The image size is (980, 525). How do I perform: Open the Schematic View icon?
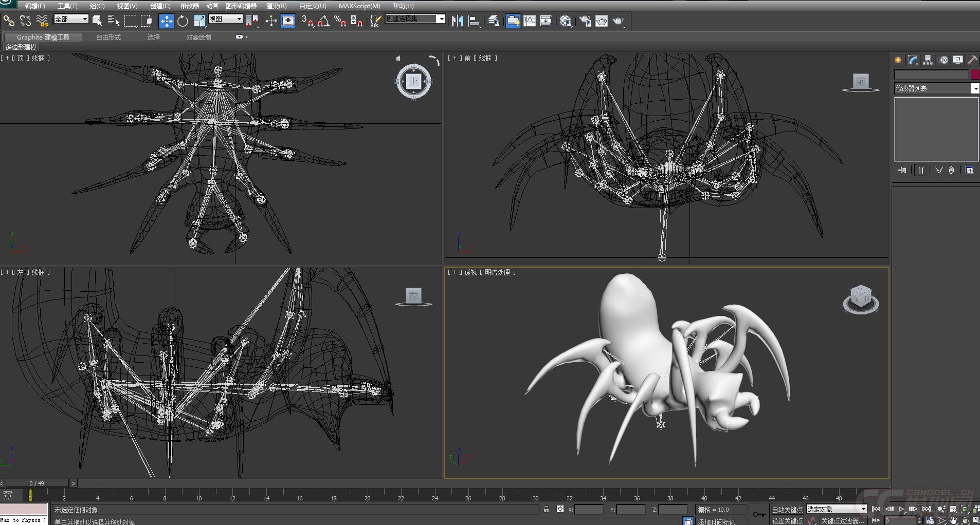(x=546, y=21)
